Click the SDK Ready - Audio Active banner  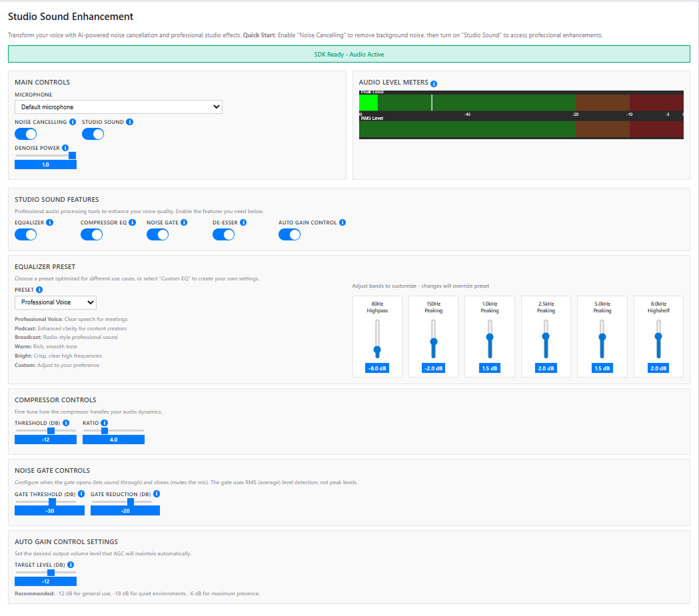tap(349, 55)
